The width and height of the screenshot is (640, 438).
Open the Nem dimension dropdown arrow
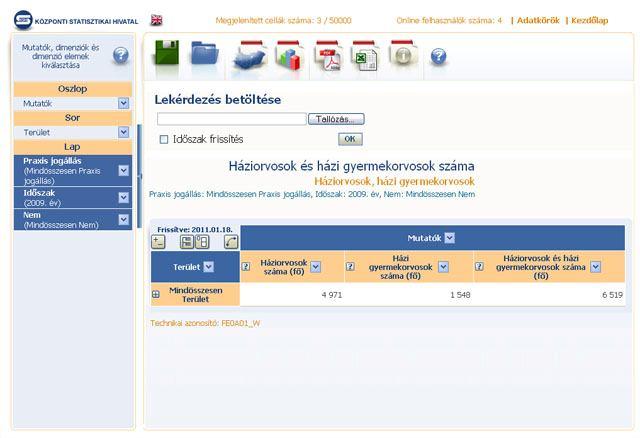[123, 220]
